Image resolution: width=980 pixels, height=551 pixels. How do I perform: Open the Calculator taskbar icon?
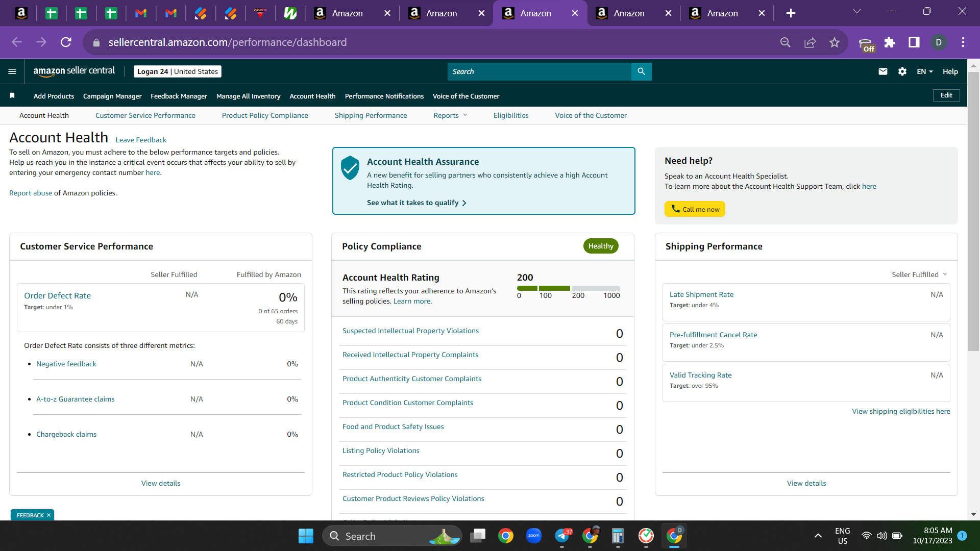click(x=618, y=536)
